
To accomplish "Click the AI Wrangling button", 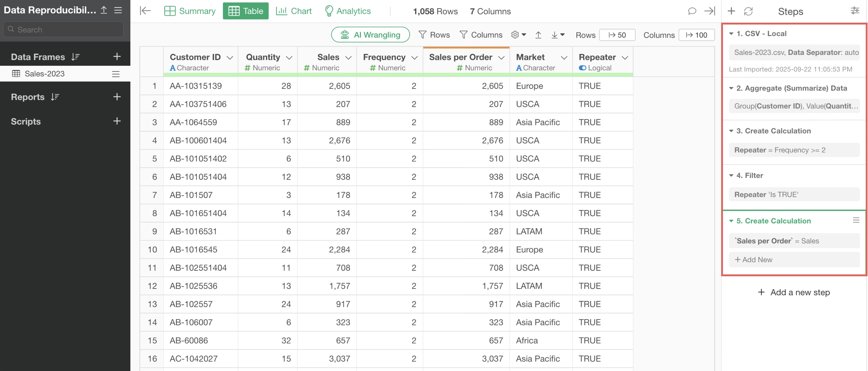I will click(x=370, y=35).
